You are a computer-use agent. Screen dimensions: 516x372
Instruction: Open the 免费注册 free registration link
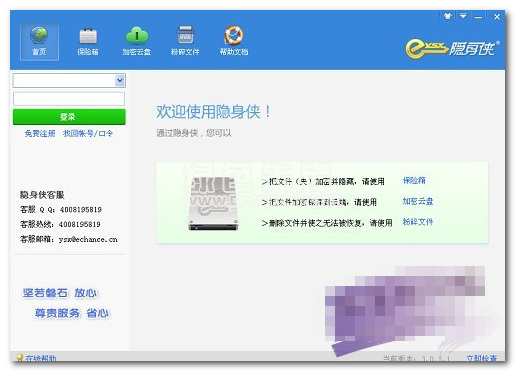(x=40, y=134)
